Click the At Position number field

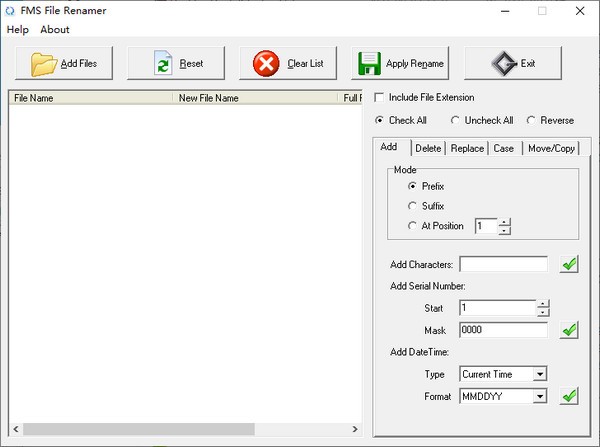[486, 226]
